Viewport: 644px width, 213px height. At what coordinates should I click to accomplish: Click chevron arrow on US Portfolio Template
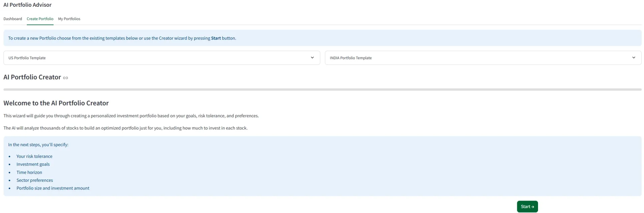[x=312, y=58]
